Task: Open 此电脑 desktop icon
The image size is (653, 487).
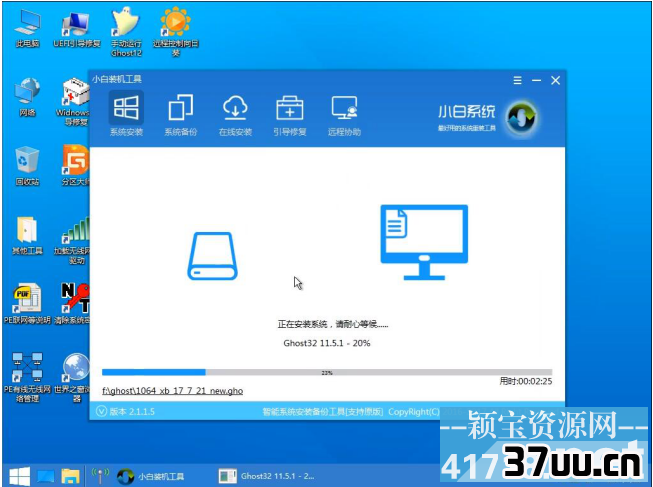Action: point(27,28)
